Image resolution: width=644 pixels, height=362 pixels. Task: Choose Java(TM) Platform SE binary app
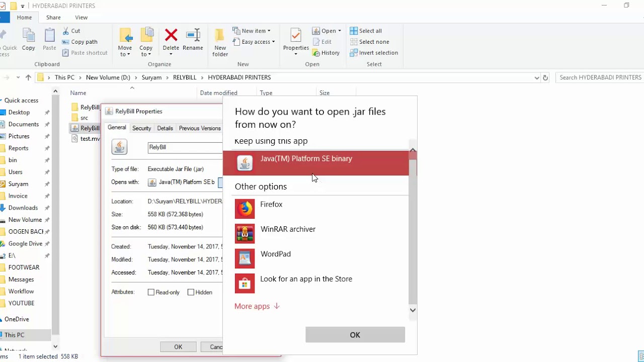(x=316, y=163)
